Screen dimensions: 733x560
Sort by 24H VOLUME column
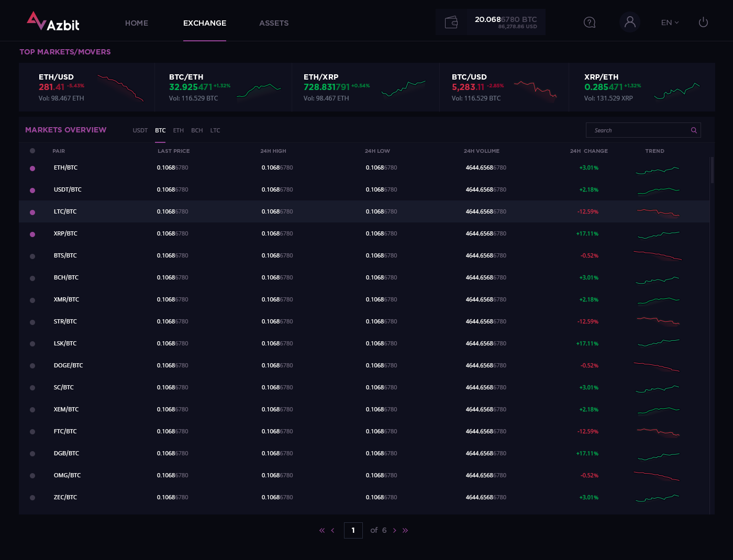coord(482,151)
